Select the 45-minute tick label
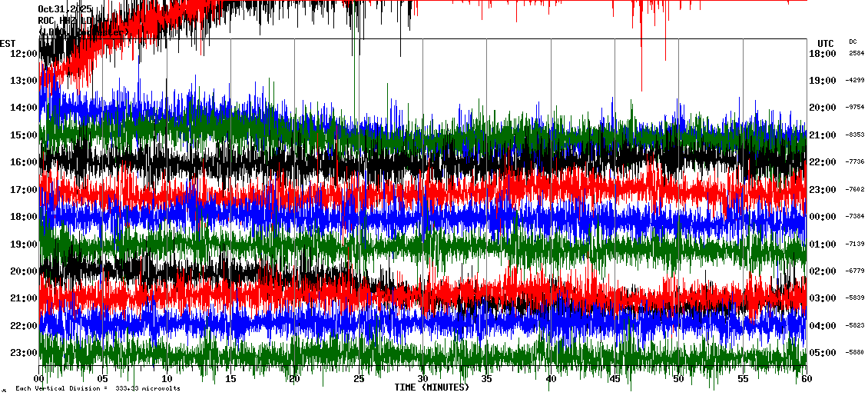 pos(615,378)
